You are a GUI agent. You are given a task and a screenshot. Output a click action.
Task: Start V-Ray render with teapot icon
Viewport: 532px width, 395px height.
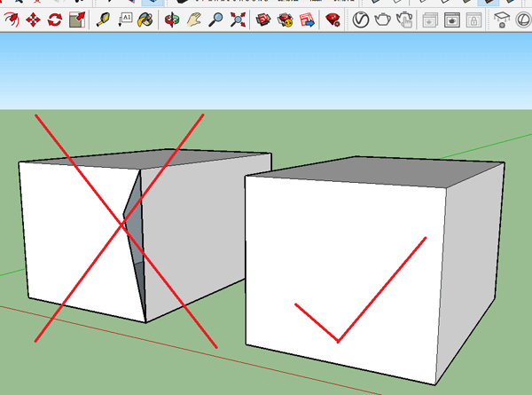coord(382,20)
